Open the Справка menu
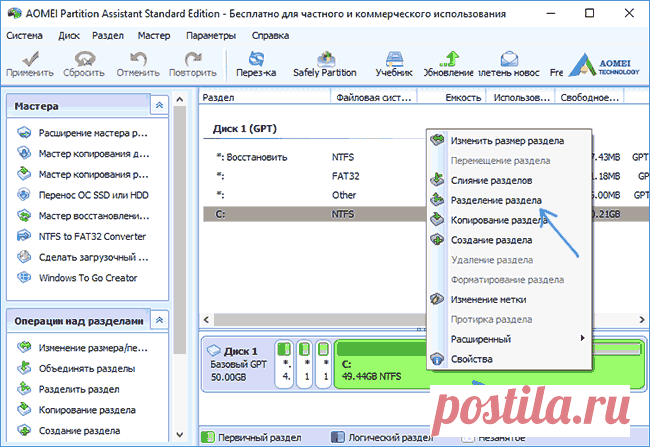The image size is (650, 447). click(270, 36)
